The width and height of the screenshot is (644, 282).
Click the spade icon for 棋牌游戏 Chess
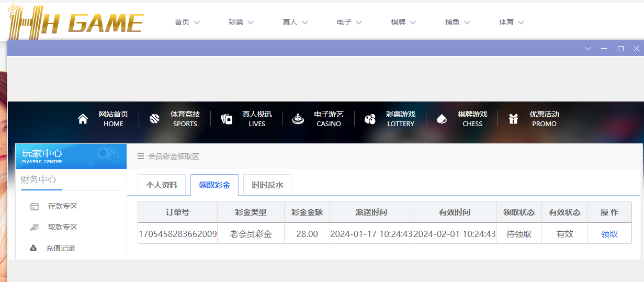[x=442, y=119]
